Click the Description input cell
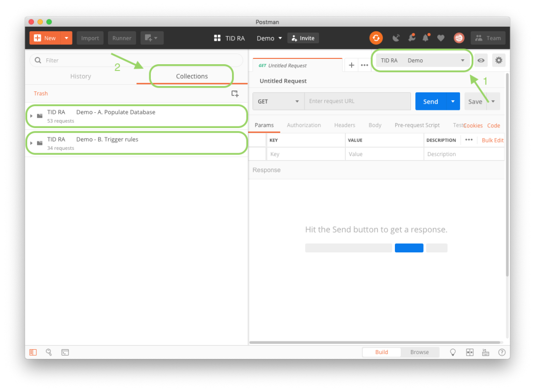535x392 pixels. point(464,154)
